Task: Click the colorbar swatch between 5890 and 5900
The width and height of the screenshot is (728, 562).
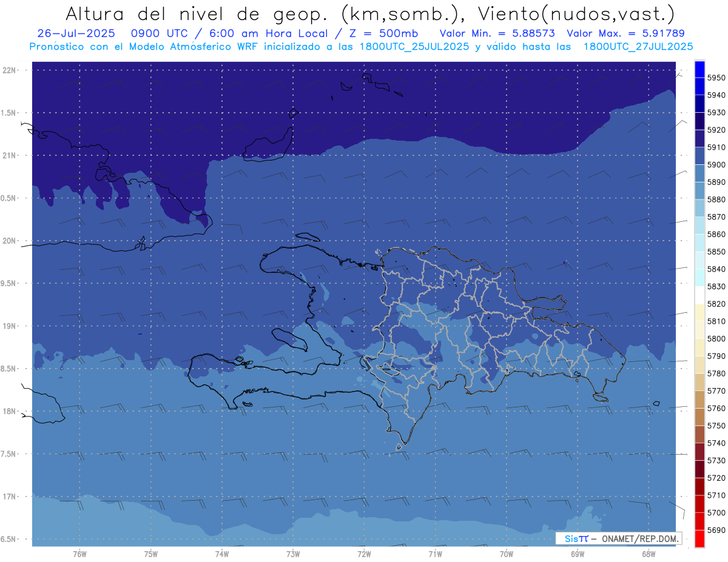Action: (x=699, y=173)
